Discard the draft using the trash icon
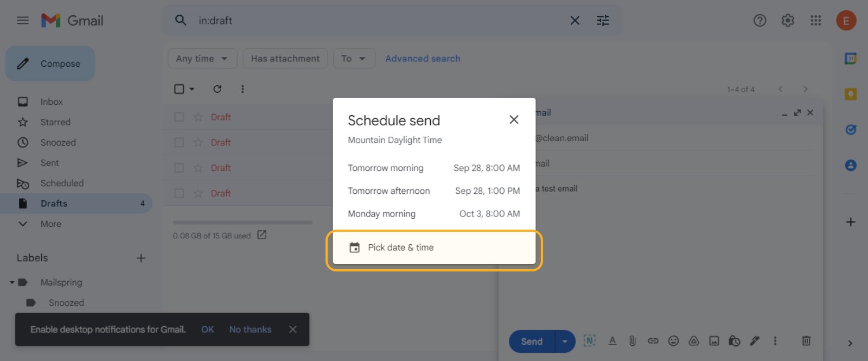The height and width of the screenshot is (361, 868). point(806,341)
